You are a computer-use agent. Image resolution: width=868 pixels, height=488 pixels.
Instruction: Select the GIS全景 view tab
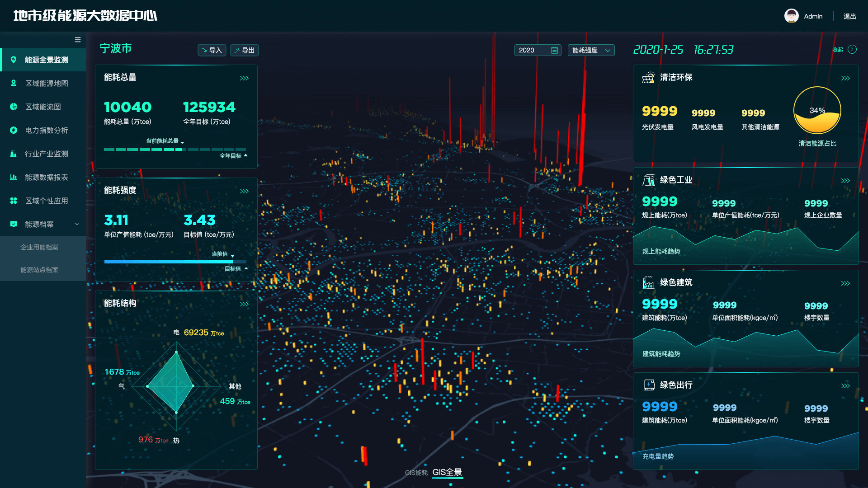tap(447, 472)
